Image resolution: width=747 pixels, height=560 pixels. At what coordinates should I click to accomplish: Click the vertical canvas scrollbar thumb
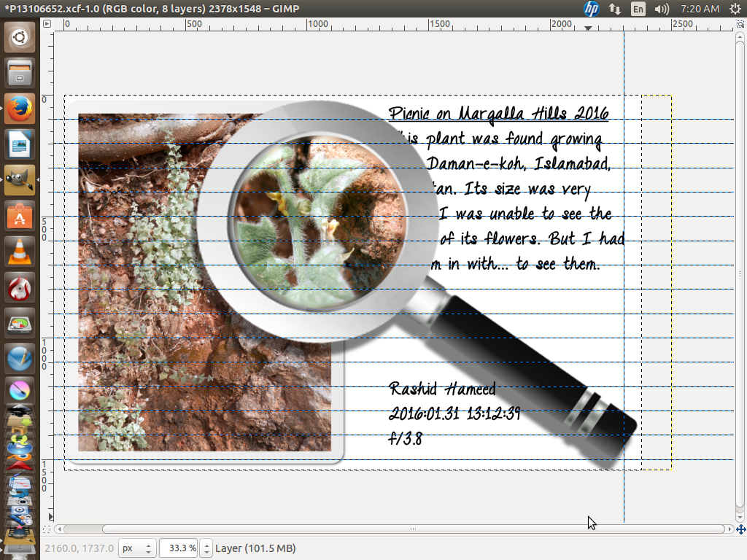click(740, 274)
